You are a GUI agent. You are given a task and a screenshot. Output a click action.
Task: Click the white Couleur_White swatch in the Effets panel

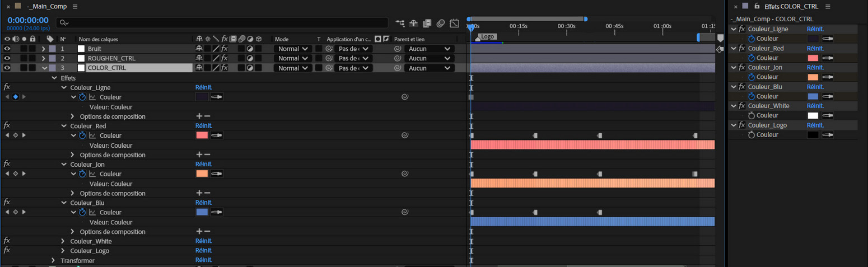(x=813, y=116)
